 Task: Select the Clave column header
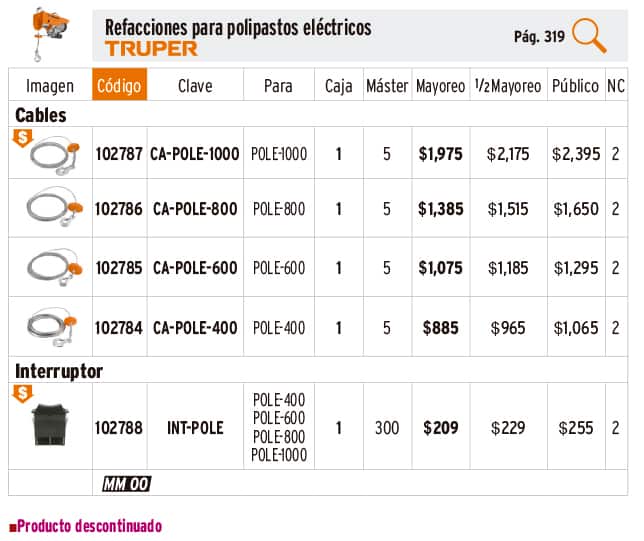pyautogui.click(x=195, y=87)
